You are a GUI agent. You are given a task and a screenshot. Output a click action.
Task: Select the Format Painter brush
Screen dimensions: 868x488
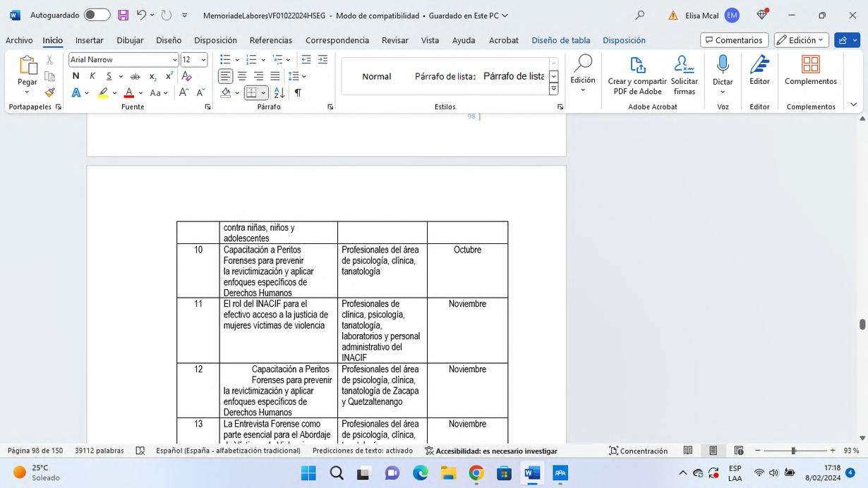click(49, 92)
